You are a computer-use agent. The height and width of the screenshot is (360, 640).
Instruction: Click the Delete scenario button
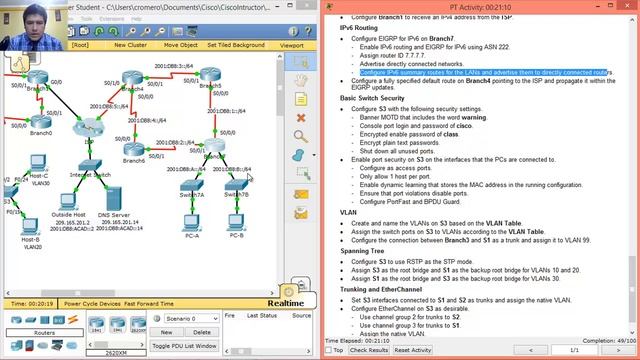202,332
